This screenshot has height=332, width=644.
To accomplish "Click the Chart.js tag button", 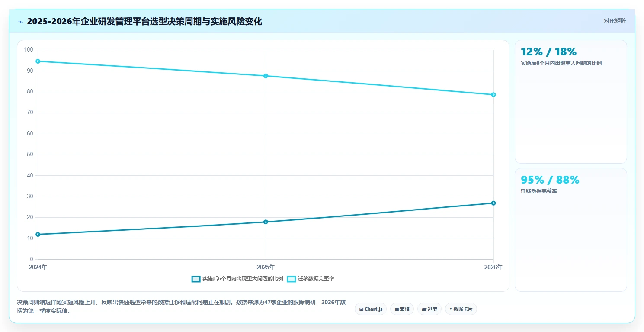I will tap(371, 309).
